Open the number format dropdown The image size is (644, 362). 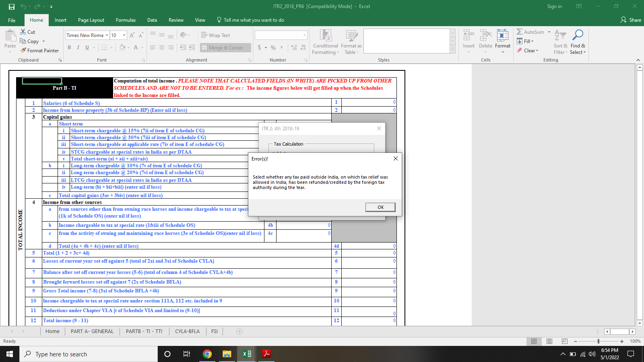click(x=304, y=35)
